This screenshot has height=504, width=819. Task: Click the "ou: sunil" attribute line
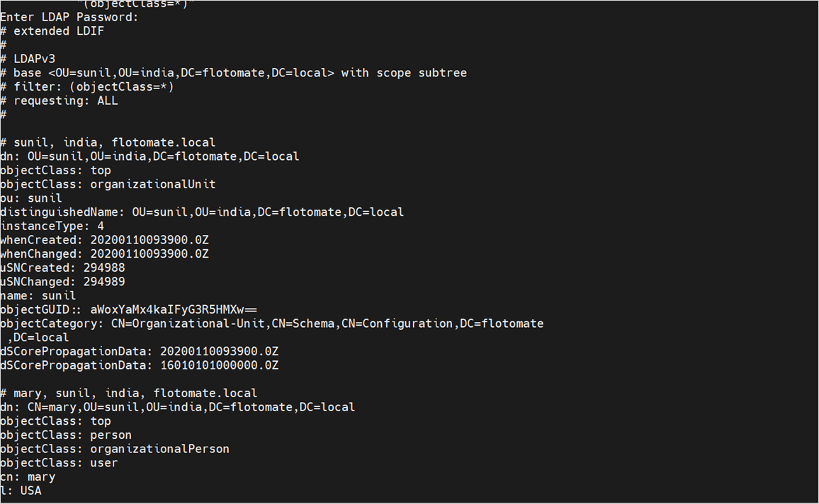click(31, 198)
